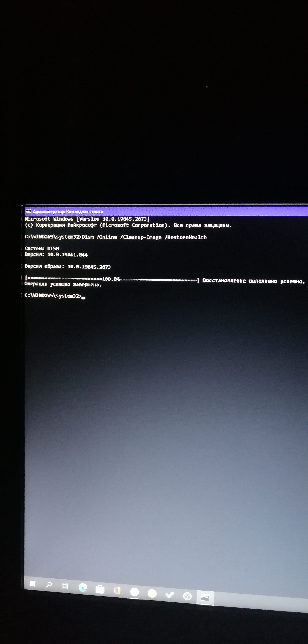Click the 100.0% progress bar
The width and height of the screenshot is (308, 644).
click(112, 279)
